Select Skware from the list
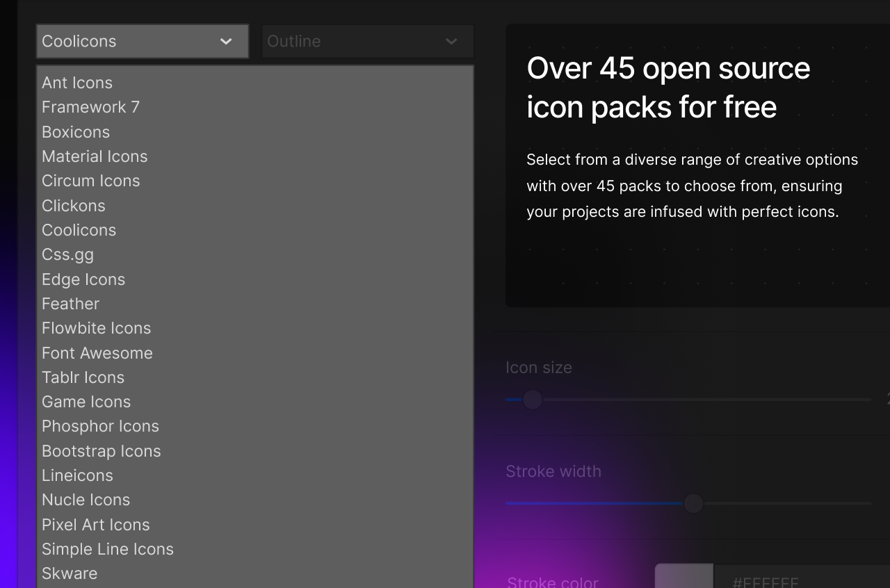Image resolution: width=890 pixels, height=588 pixels. [254, 573]
